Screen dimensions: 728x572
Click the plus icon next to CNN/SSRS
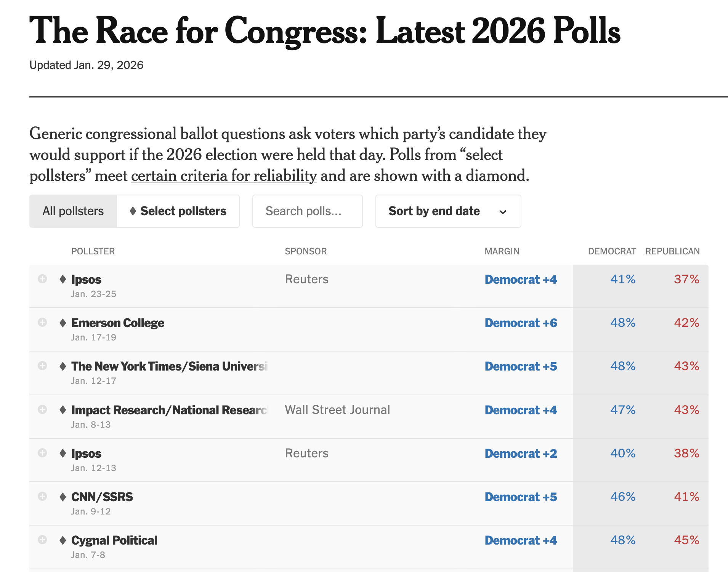(42, 496)
